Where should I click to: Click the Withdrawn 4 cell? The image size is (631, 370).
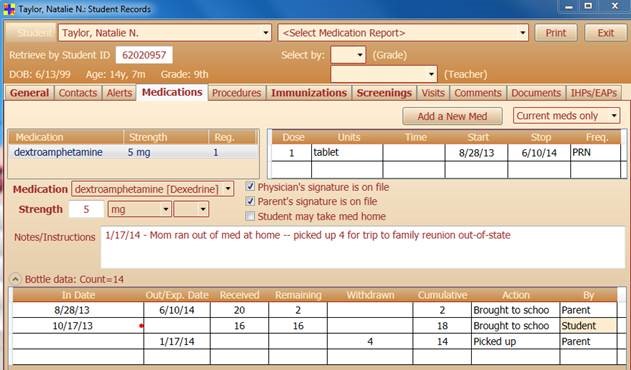point(370,341)
